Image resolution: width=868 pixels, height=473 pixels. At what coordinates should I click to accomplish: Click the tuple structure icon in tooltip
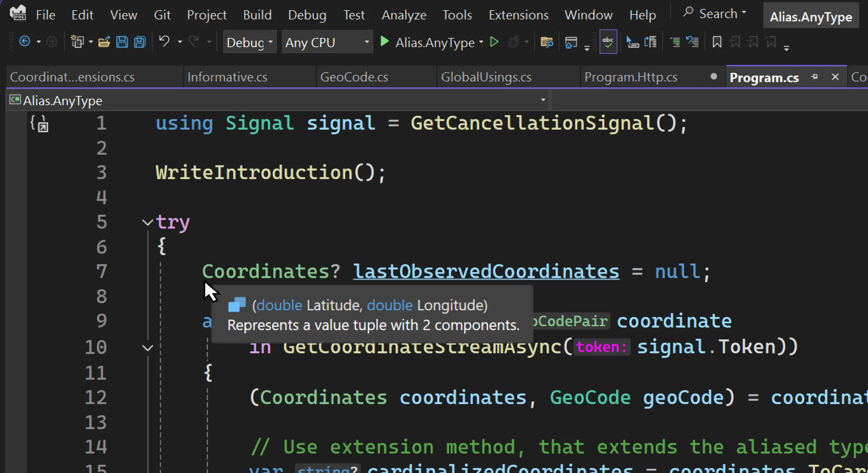237,305
